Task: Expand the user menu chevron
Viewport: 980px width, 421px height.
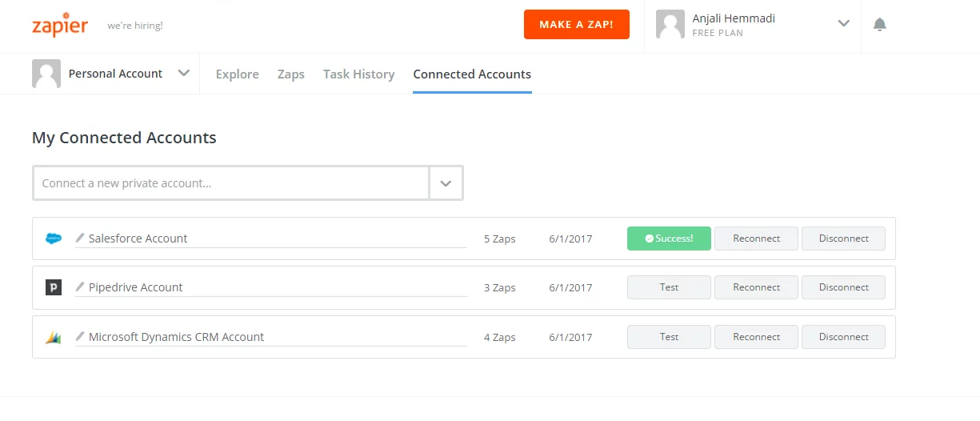Action: click(843, 24)
